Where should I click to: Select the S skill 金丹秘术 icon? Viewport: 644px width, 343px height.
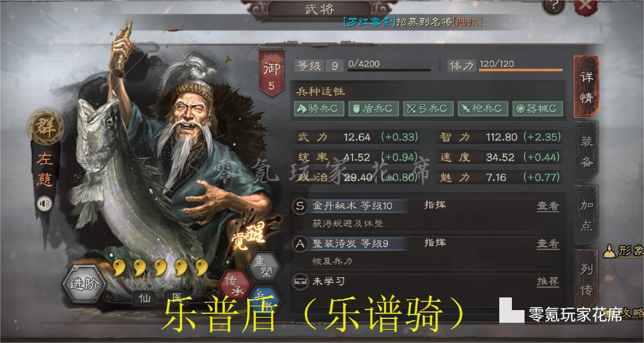click(300, 206)
